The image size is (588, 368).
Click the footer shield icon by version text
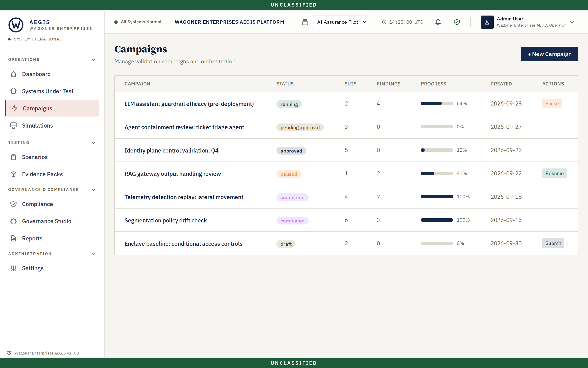(9, 353)
